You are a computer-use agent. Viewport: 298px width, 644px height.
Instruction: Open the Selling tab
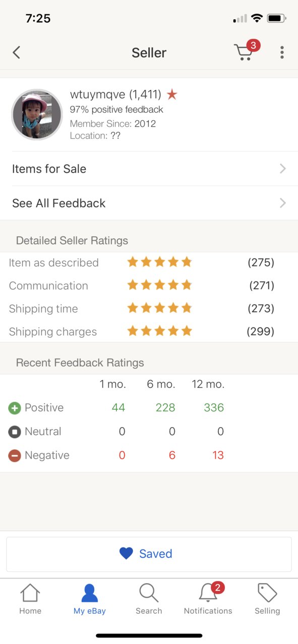(x=267, y=599)
